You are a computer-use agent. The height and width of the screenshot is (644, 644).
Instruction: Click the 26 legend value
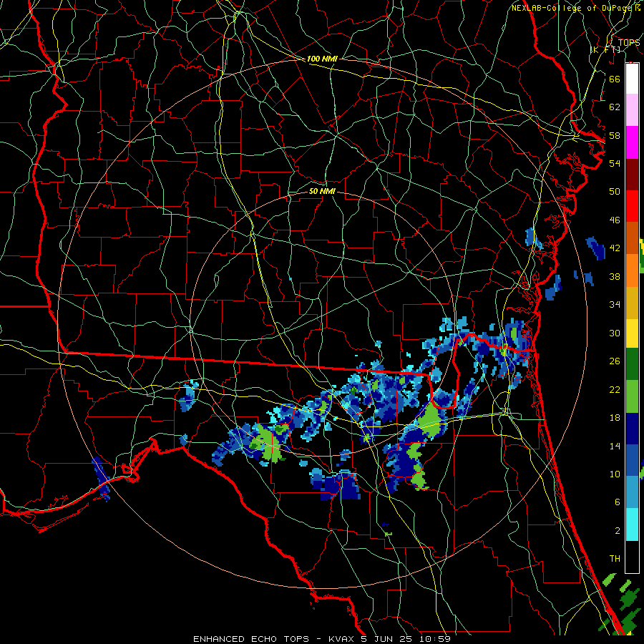615,361
